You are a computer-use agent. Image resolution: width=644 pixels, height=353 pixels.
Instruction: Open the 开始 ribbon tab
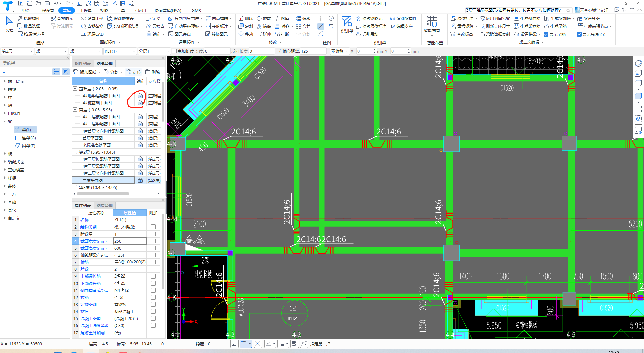pyautogui.click(x=25, y=10)
